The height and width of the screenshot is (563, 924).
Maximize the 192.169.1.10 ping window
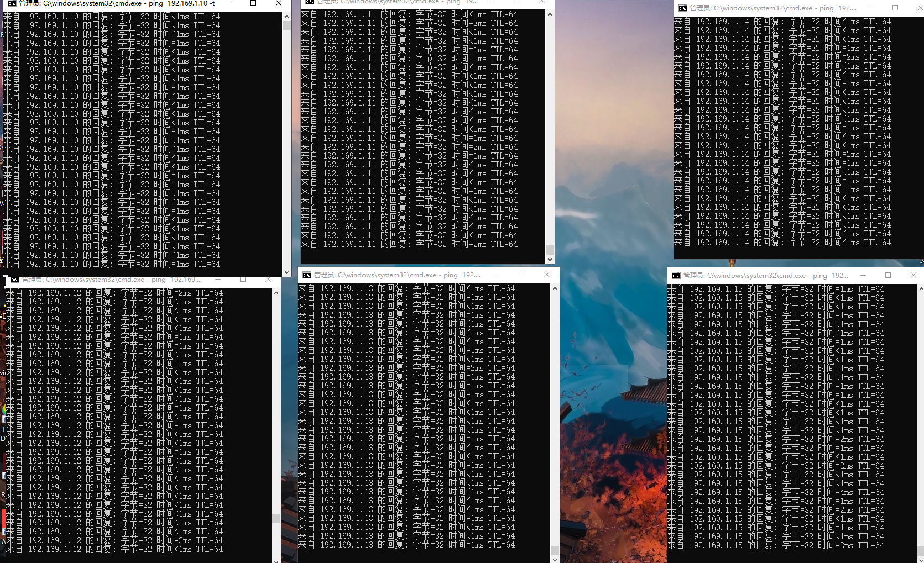[x=253, y=3]
